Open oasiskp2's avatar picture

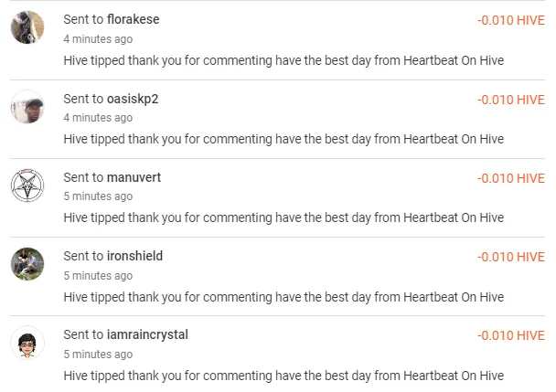pyautogui.click(x=27, y=106)
